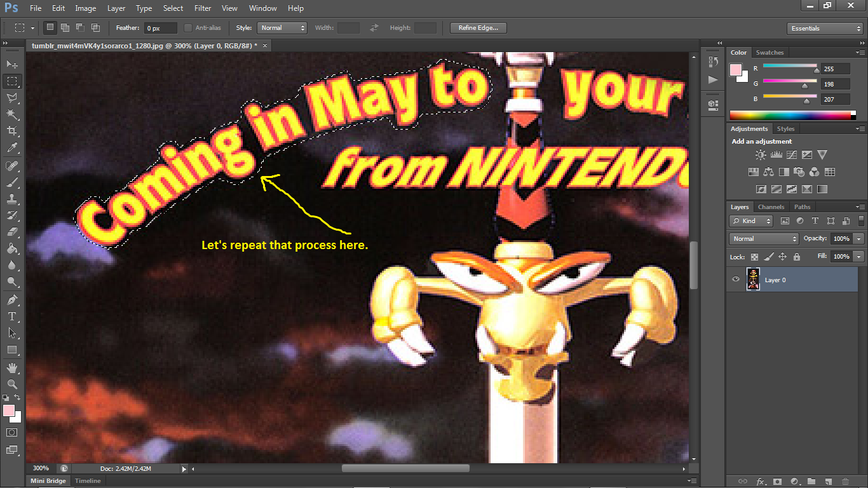Open the layer filter Kind dropdown

click(x=751, y=221)
